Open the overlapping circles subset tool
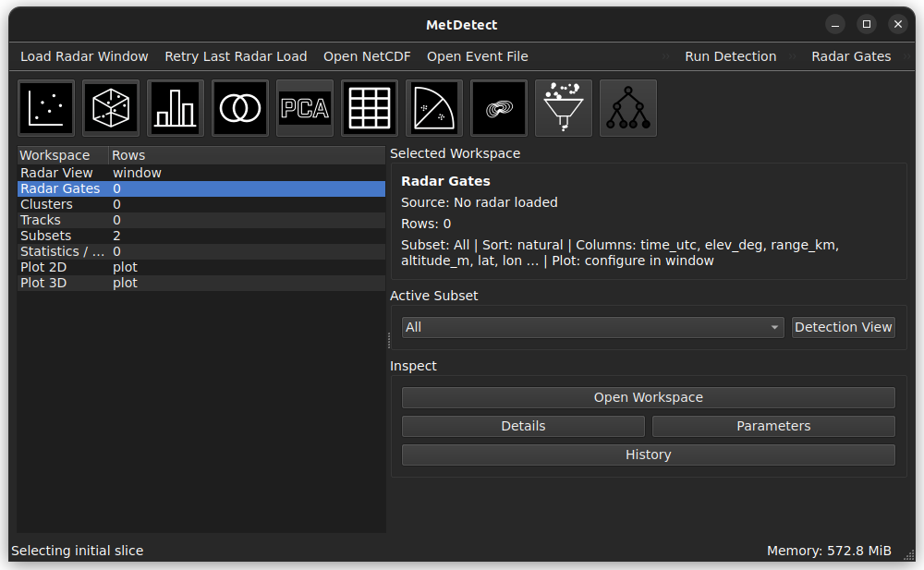Screen dimensions: 924x570 coord(240,108)
